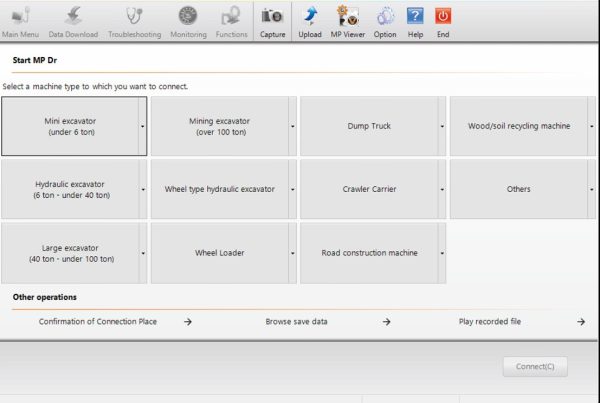This screenshot has height=403, width=600.
Task: Click the Connect(C) button
Action: pos(535,367)
